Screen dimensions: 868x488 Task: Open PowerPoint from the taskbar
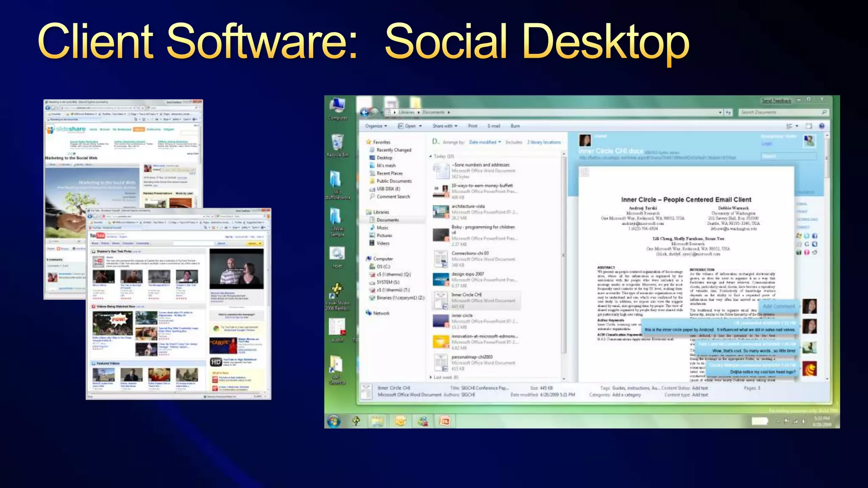pyautogui.click(x=445, y=421)
